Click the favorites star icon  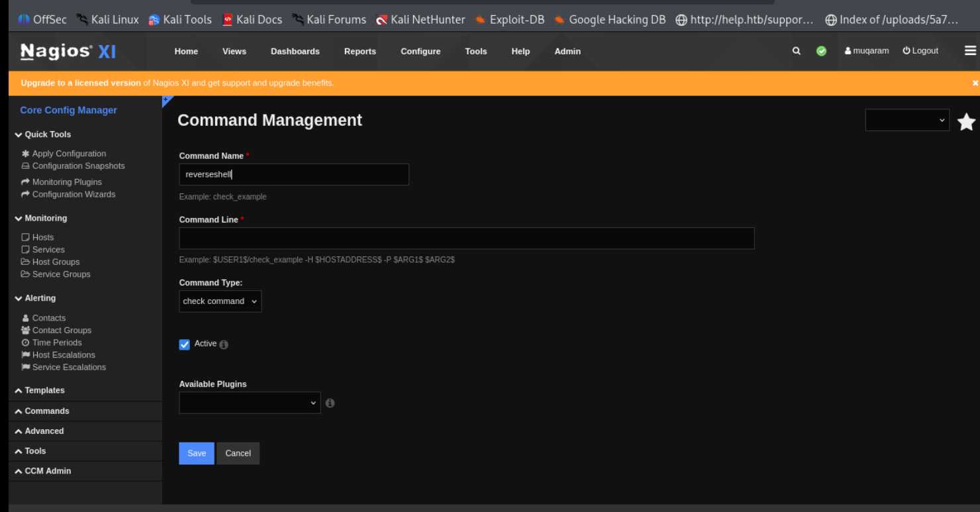click(966, 121)
